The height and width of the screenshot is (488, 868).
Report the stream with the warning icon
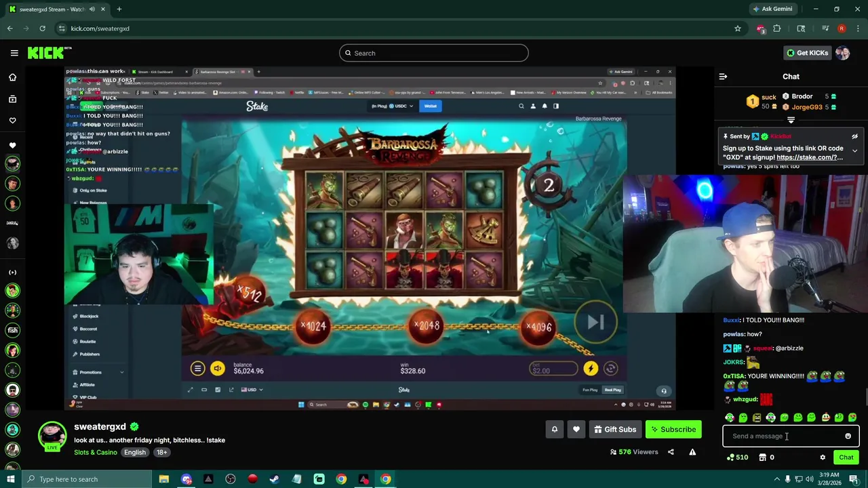[692, 452]
